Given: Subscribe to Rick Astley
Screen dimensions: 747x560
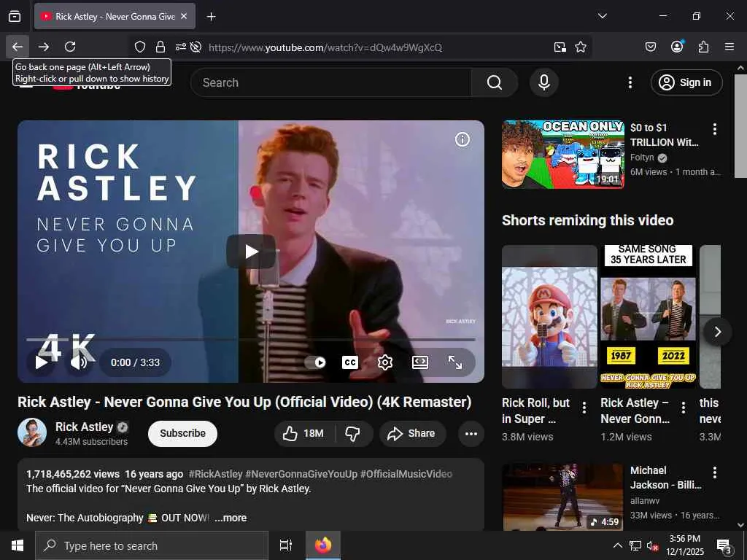Looking at the screenshot, I should [x=182, y=433].
